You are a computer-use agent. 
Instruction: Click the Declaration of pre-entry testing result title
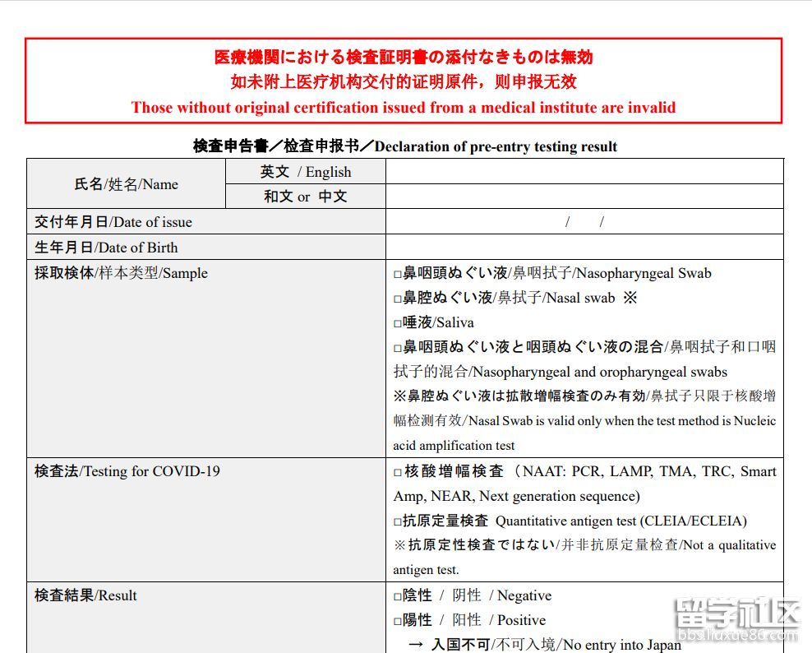click(405, 146)
